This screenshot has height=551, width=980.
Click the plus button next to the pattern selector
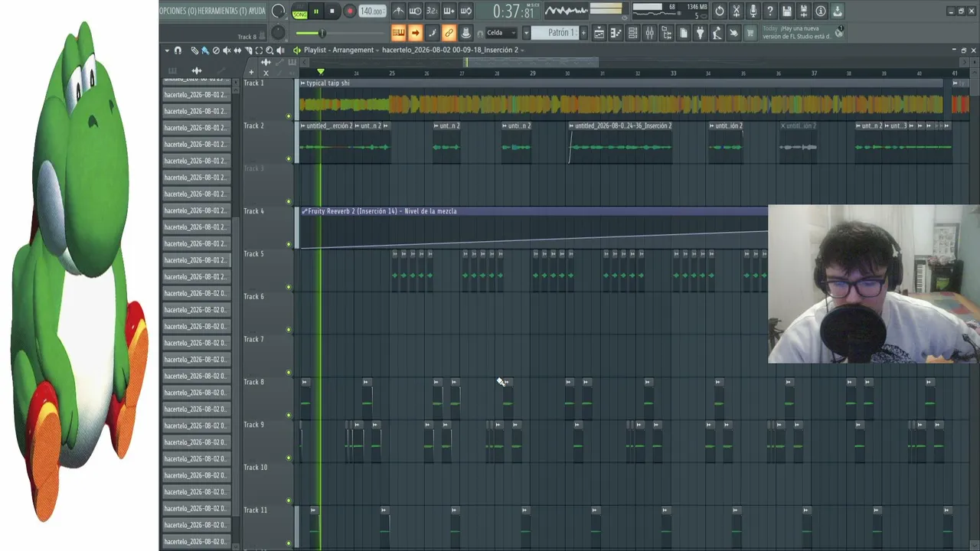click(x=583, y=33)
